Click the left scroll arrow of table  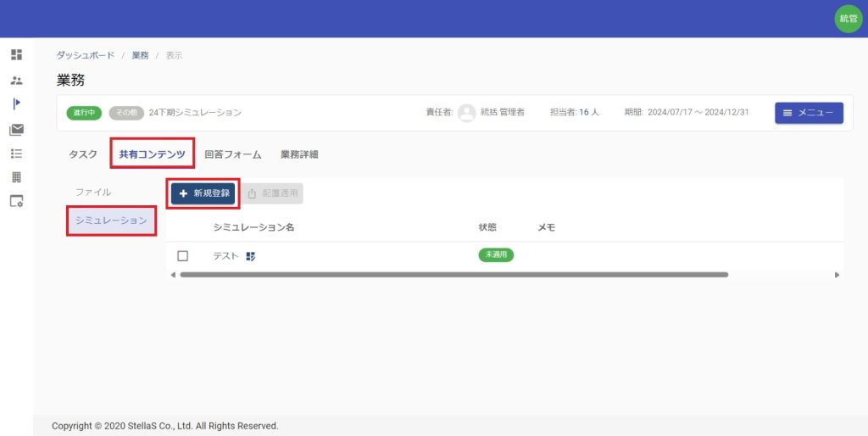click(x=173, y=275)
